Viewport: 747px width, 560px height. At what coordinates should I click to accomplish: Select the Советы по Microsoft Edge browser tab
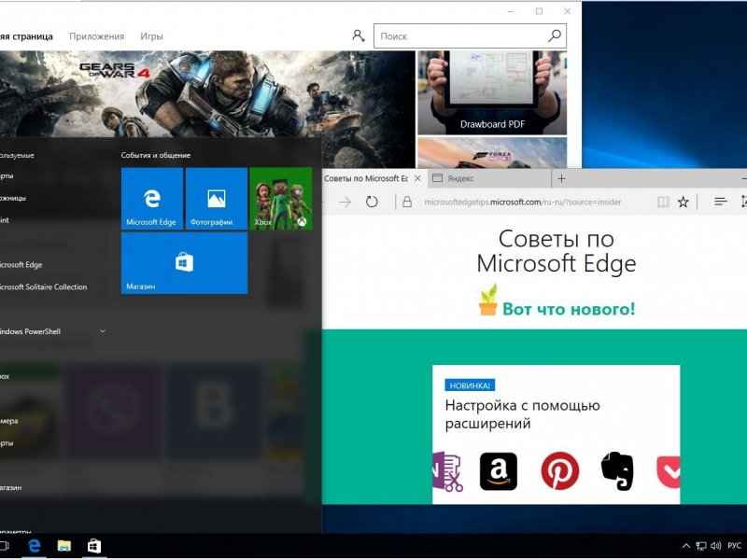click(366, 178)
